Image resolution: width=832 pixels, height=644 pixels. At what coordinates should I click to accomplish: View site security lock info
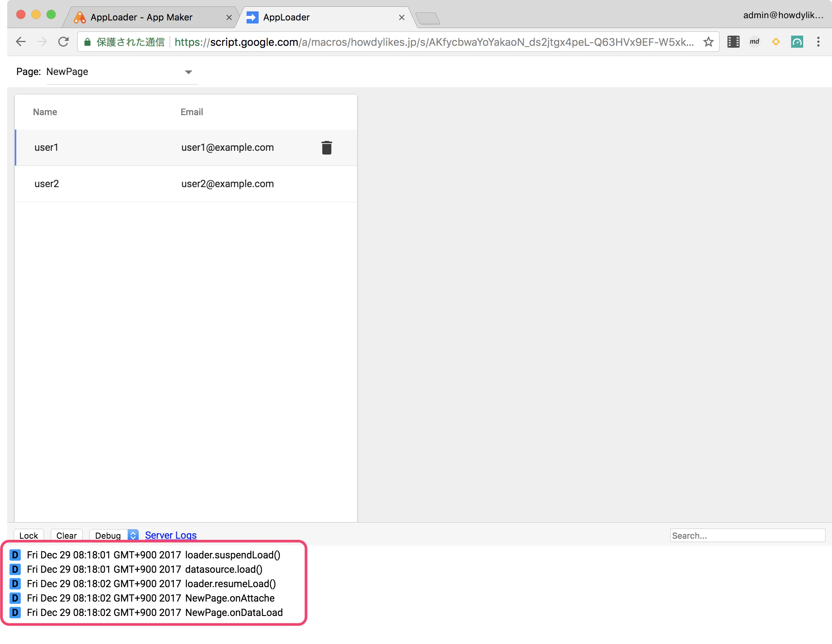(87, 42)
